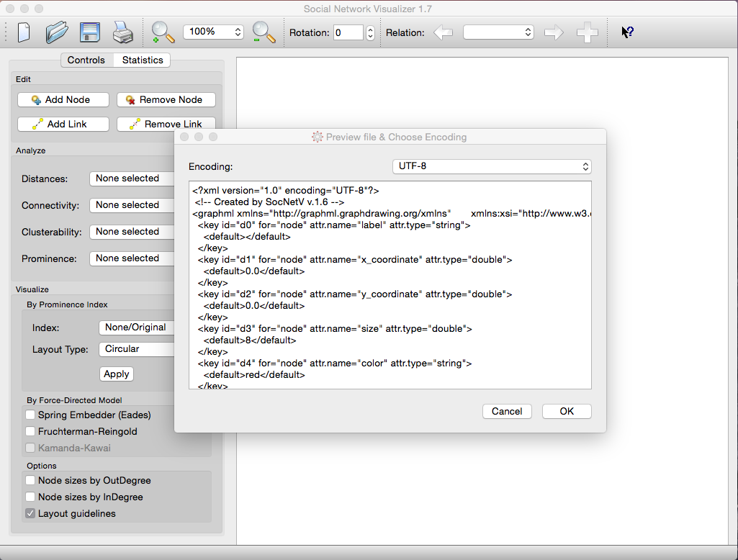Viewport: 738px width, 560px height.
Task: Open the Connectivity dropdown
Action: point(132,205)
